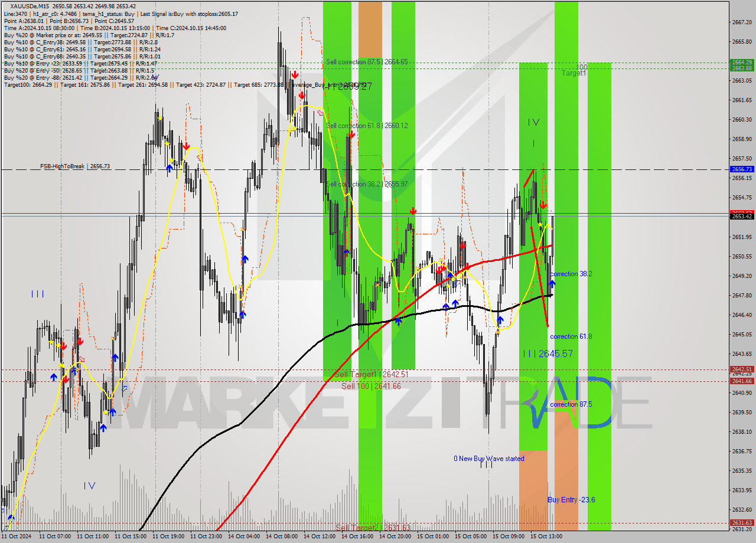Click the 14 Oct 12:00 time axis label
Image resolution: width=756 pixels, height=543 pixels.
pyautogui.click(x=318, y=537)
